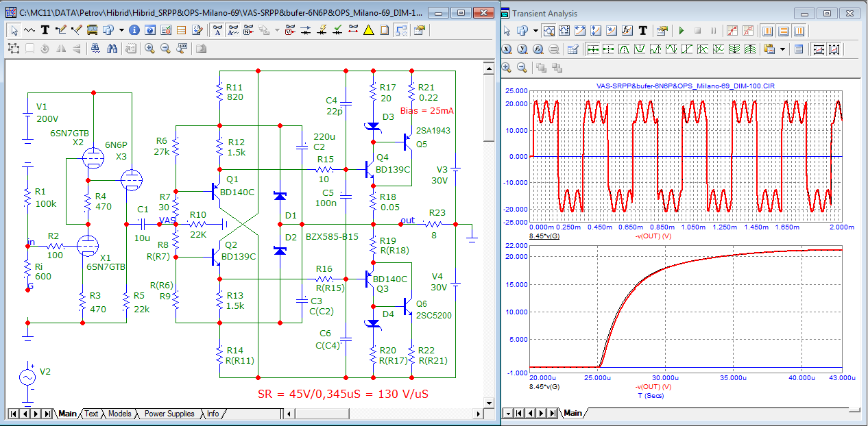The image size is (868, 426).
Task: Expand the dropdown next to clipboard graph icon
Action: 782,49
